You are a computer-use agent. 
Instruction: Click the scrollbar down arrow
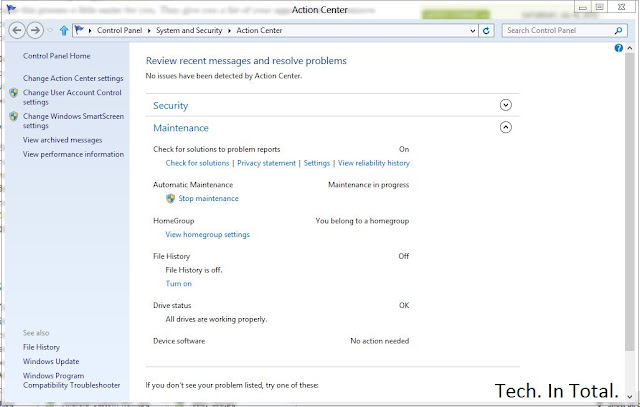click(x=629, y=396)
